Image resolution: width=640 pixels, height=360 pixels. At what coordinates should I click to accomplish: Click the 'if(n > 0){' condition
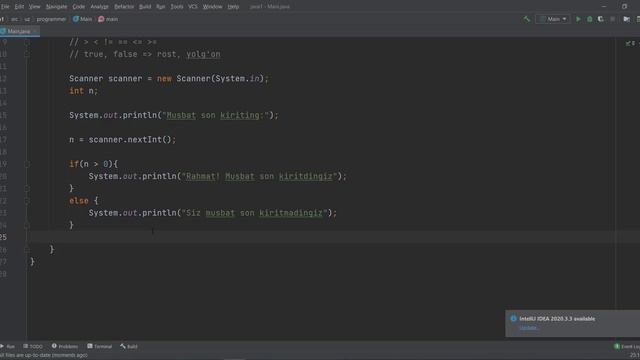(93, 164)
